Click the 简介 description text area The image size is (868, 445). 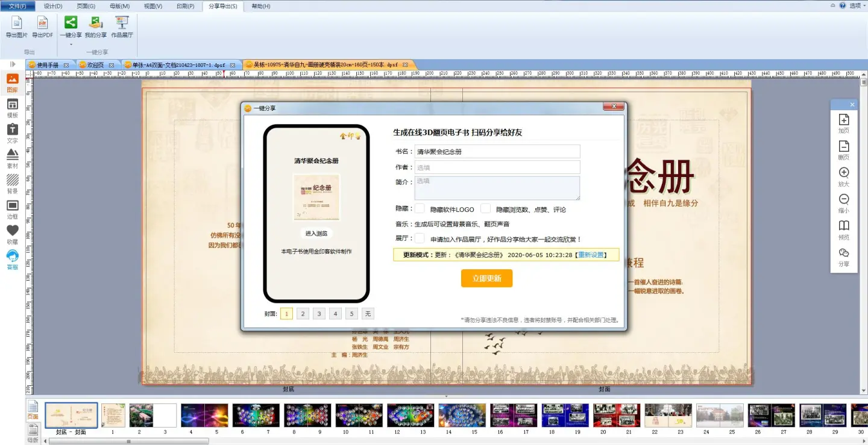497,188
